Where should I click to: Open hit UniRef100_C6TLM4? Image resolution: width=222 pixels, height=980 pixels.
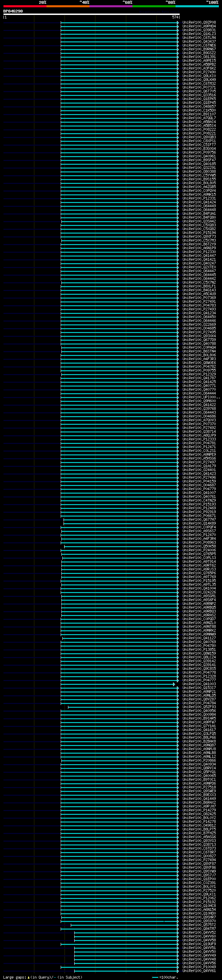click(x=199, y=38)
